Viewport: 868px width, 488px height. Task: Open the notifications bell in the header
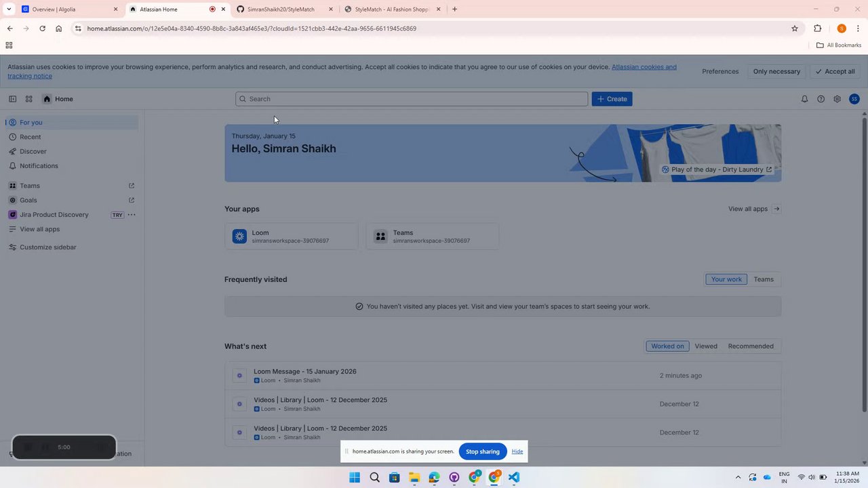(x=804, y=99)
